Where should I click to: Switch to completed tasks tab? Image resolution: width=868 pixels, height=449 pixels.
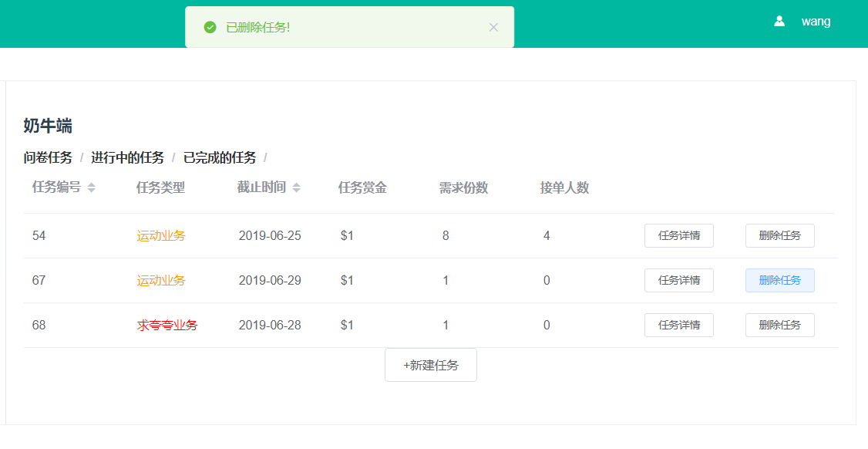219,157
